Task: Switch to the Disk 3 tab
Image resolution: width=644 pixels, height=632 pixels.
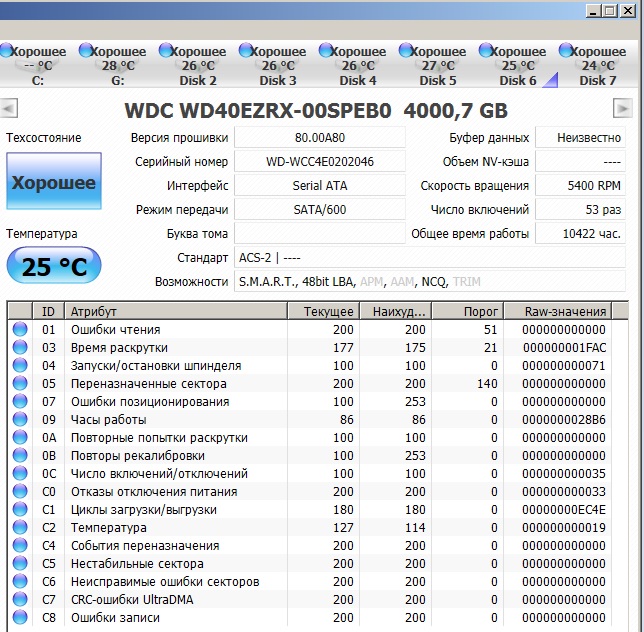Action: tap(277, 66)
